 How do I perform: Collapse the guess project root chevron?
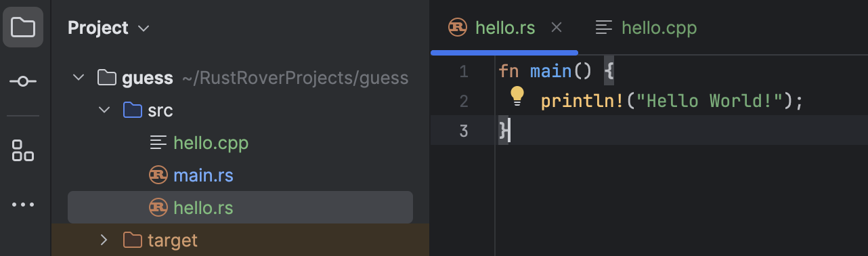[79, 78]
